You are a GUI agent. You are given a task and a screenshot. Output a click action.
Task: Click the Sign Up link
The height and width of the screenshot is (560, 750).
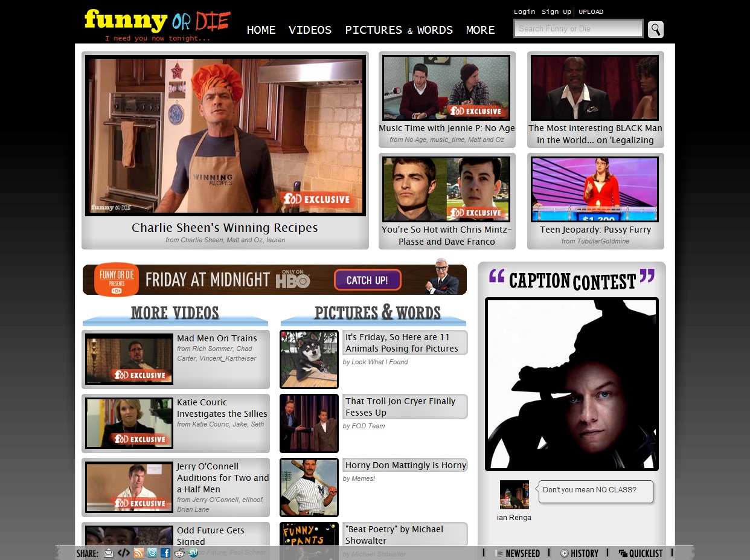tap(556, 11)
